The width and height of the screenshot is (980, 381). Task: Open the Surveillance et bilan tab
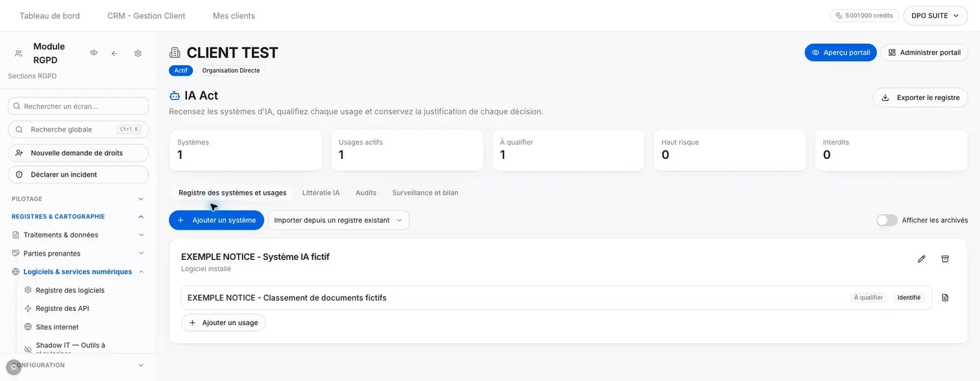pyautogui.click(x=425, y=193)
